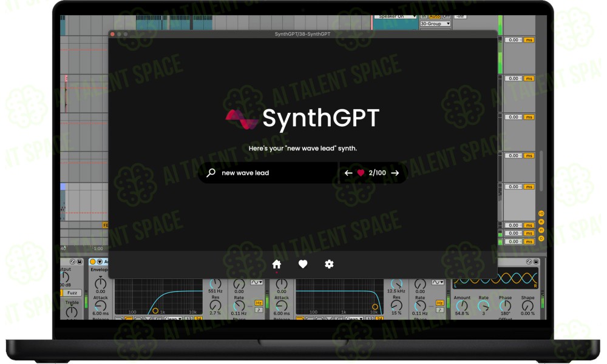Image resolution: width=607 pixels, height=364 pixels.
Task: Click the auto pan Rate knob showing 3
Action: (x=484, y=306)
